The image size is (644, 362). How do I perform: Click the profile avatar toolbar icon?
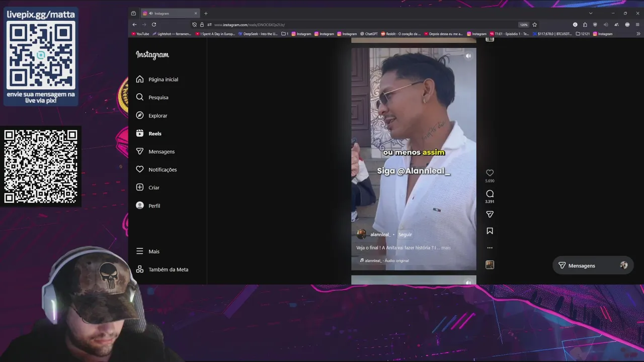click(627, 25)
